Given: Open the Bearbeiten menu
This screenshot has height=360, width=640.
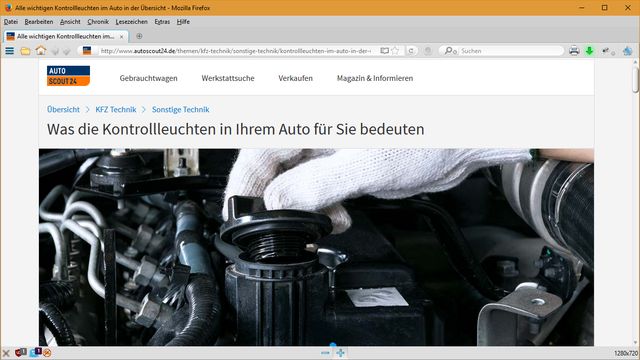Looking at the screenshot, I should pos(39,22).
